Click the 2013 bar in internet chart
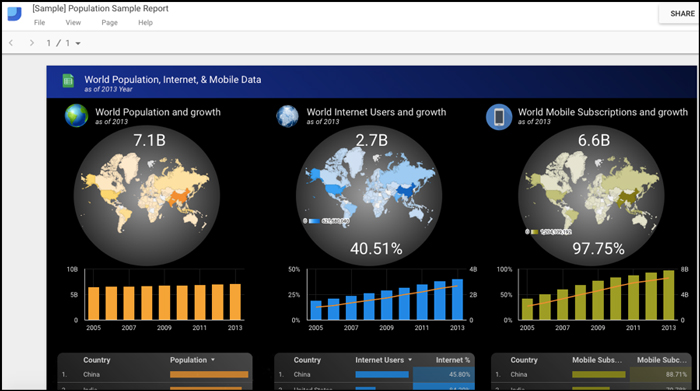 coord(458,299)
